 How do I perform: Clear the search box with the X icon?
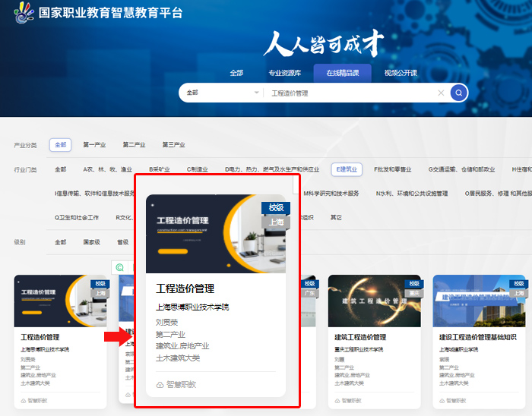(441, 93)
